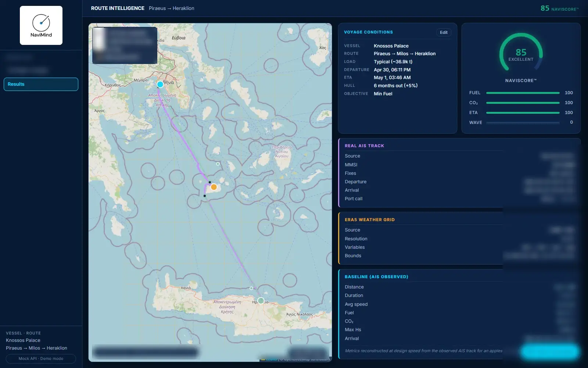Click the Route Intelligence header title
The width and height of the screenshot is (588, 368).
coord(118,8)
